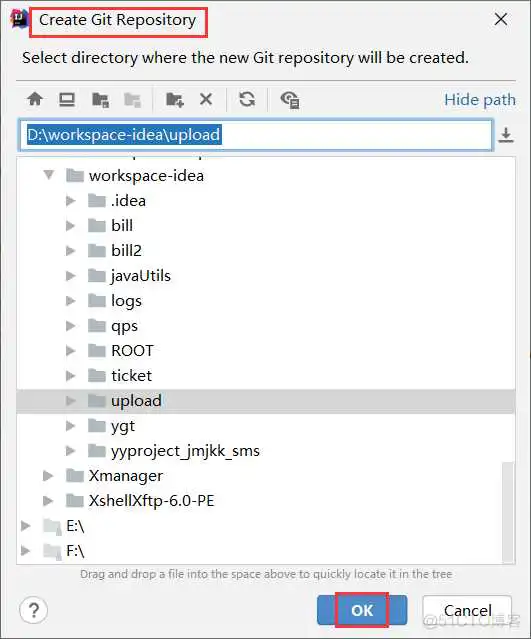Expand the Xmanager folder
Image resolution: width=531 pixels, height=639 pixels.
point(48,476)
